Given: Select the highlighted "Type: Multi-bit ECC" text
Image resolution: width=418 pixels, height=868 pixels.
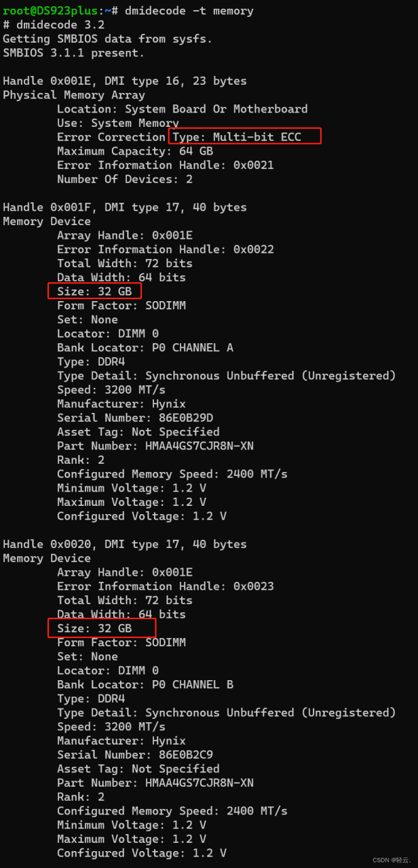Looking at the screenshot, I should pyautogui.click(x=244, y=137).
